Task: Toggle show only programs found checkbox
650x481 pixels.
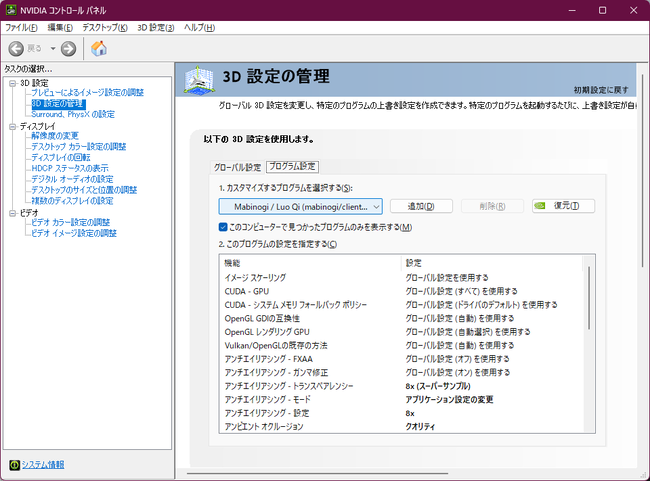Action: 223,227
